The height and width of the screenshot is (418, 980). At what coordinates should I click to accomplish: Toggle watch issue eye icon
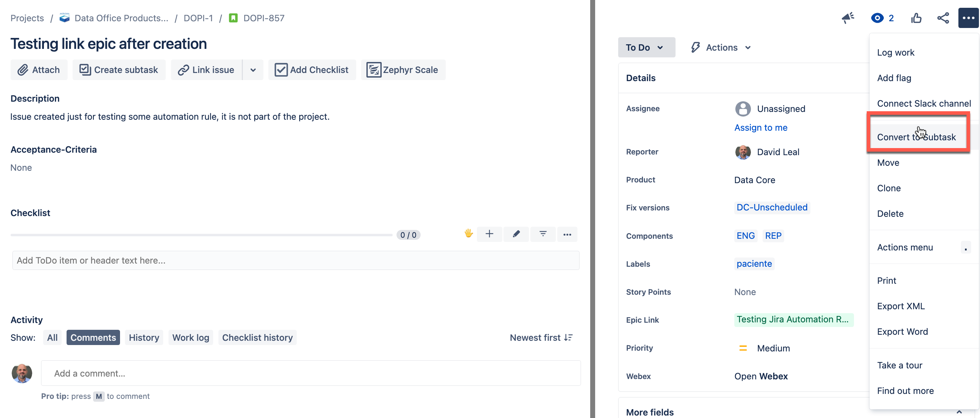point(877,18)
